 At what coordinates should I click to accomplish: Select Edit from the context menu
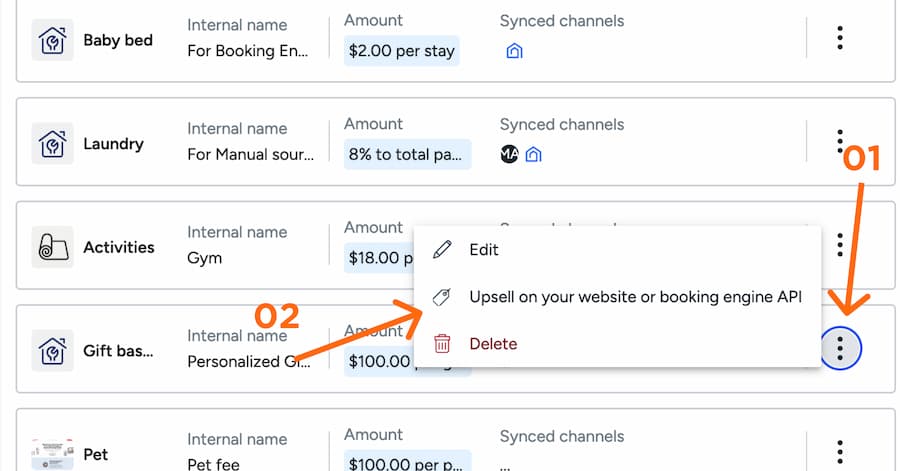pyautogui.click(x=484, y=250)
